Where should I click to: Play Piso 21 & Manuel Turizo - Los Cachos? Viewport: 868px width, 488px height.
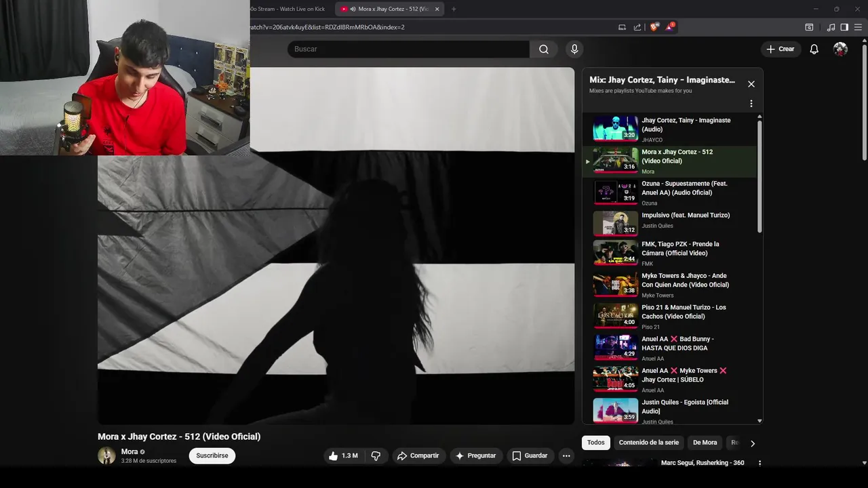point(669,317)
